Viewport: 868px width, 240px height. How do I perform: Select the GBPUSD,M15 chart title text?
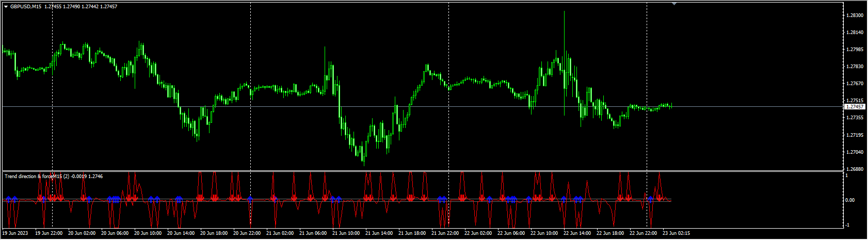pyautogui.click(x=26, y=6)
